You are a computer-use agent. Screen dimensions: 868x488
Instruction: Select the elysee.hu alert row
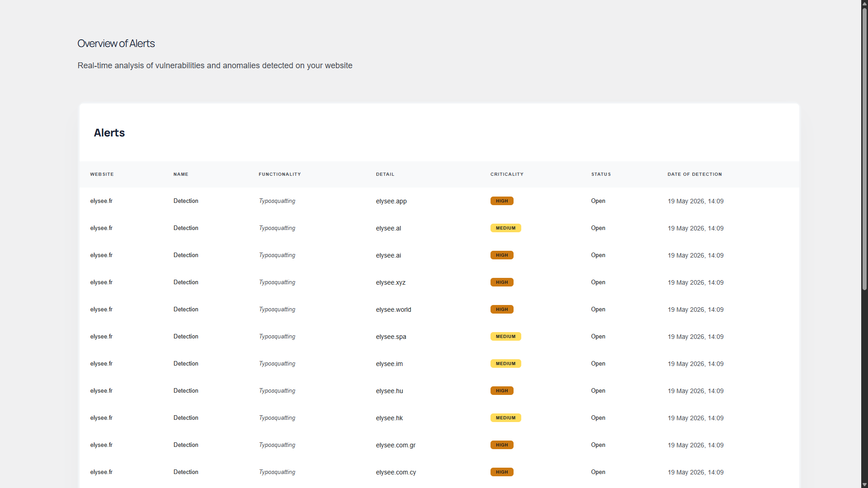click(439, 391)
